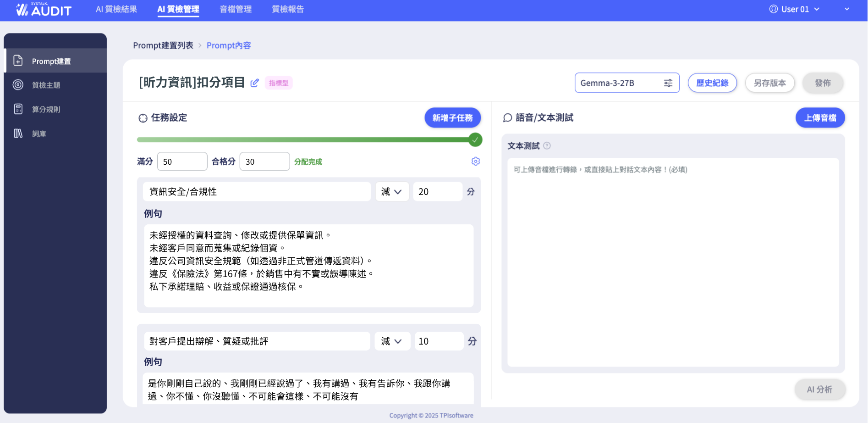Open the 詞庫 library in the sidebar
868x423 pixels.
pos(39,134)
